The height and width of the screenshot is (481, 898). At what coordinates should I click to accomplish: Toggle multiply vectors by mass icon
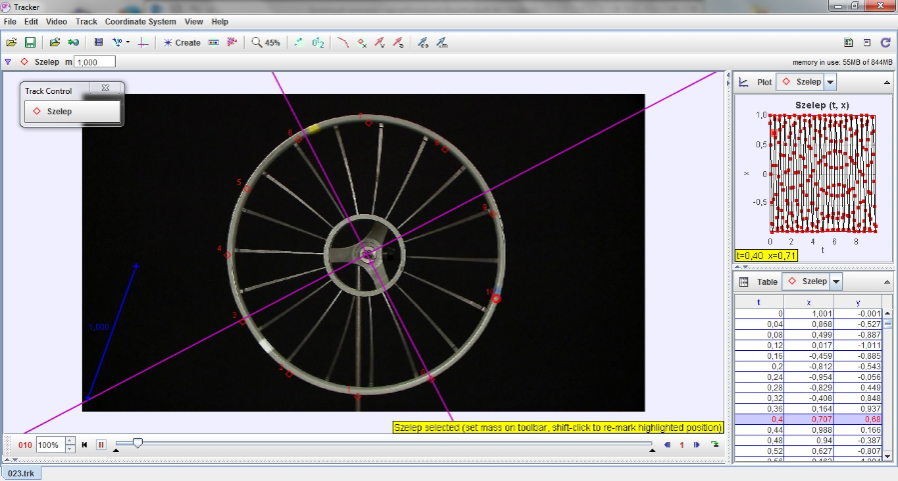[441, 42]
